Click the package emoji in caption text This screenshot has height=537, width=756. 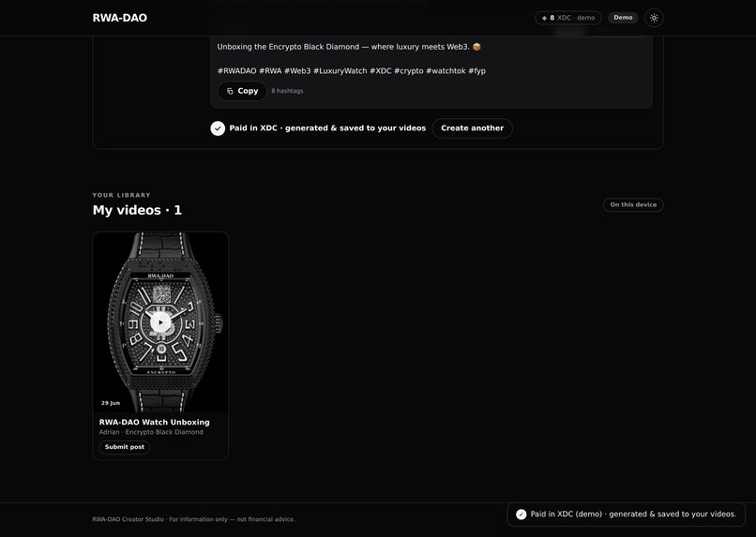click(476, 47)
